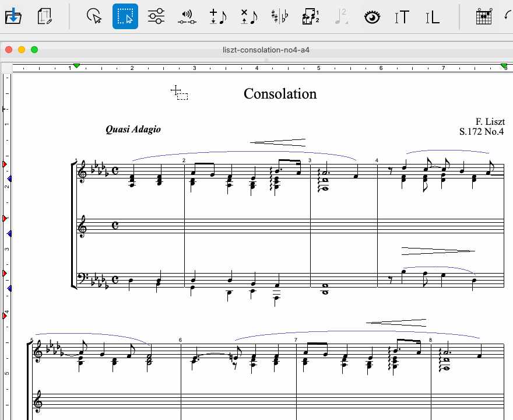Click the measure number 7
The image size is (513, 420).
(x=296, y=340)
